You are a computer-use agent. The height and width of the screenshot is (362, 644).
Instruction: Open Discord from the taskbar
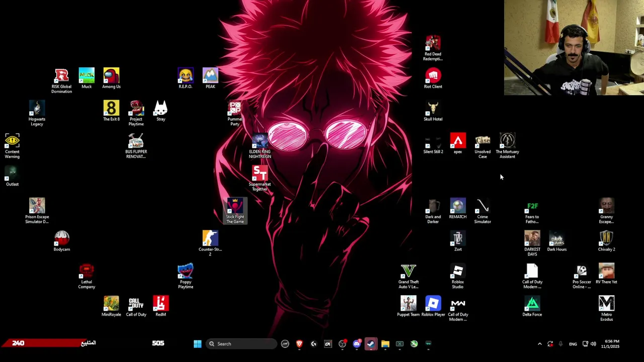tap(357, 344)
